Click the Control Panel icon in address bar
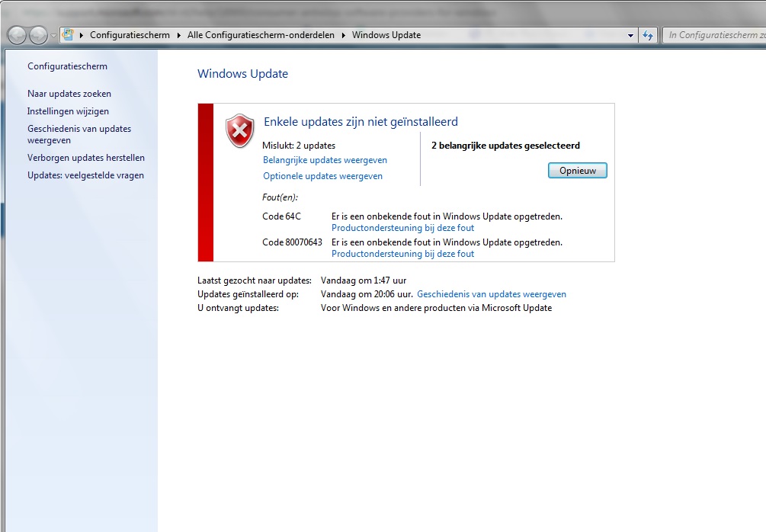Viewport: 766px width, 532px height. (68, 35)
